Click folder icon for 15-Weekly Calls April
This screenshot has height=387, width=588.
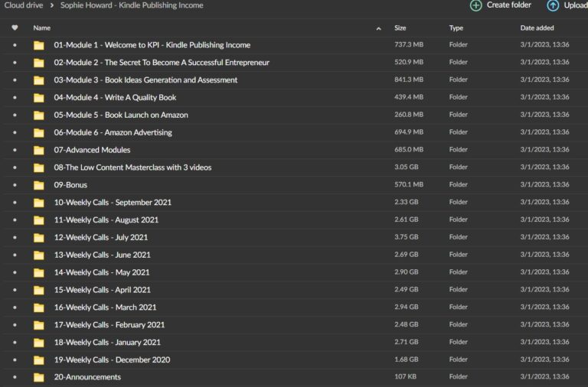(38, 290)
